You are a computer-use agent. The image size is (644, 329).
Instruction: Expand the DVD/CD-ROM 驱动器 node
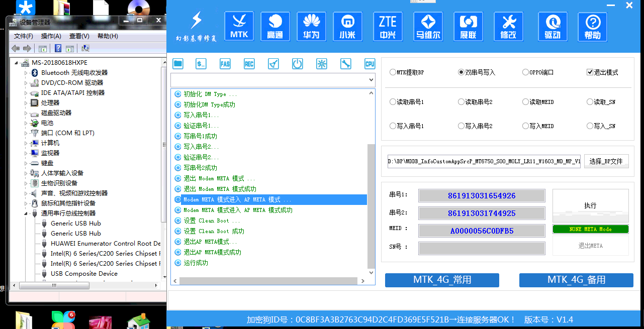point(26,83)
